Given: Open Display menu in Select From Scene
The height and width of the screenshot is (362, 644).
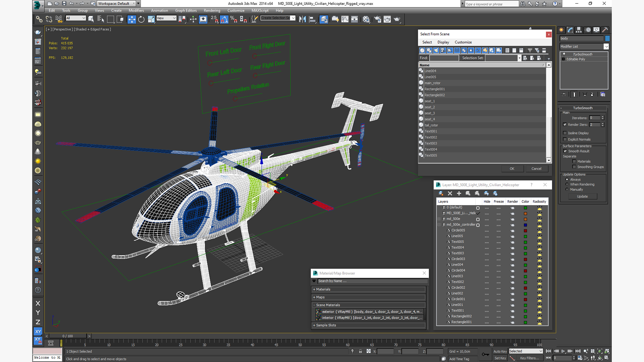Looking at the screenshot, I should pos(443,42).
